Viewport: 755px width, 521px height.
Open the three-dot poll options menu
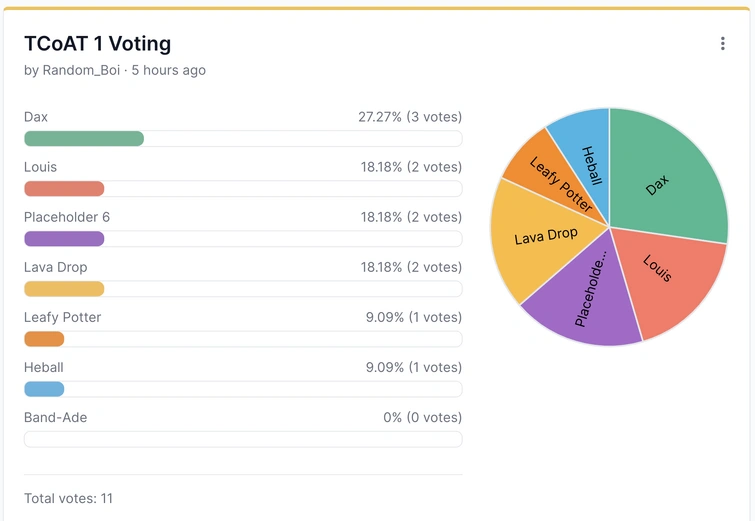click(x=722, y=44)
